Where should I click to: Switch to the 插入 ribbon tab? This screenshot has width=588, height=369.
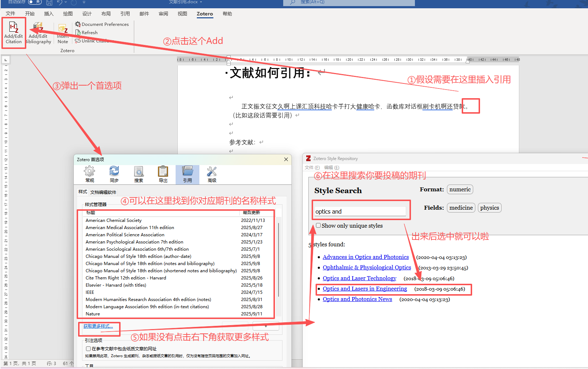coord(49,14)
